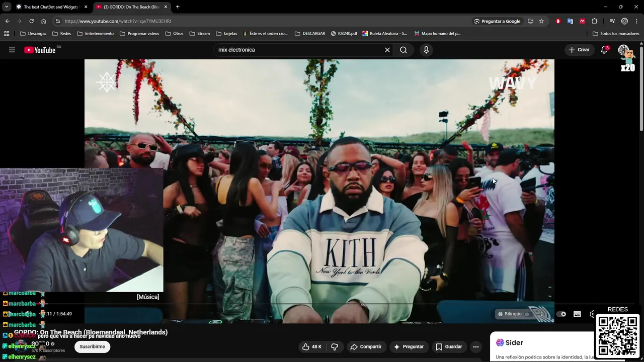Open the Bilingüe three-dot options
Viewport: 644px width, 362px height.
point(541,314)
